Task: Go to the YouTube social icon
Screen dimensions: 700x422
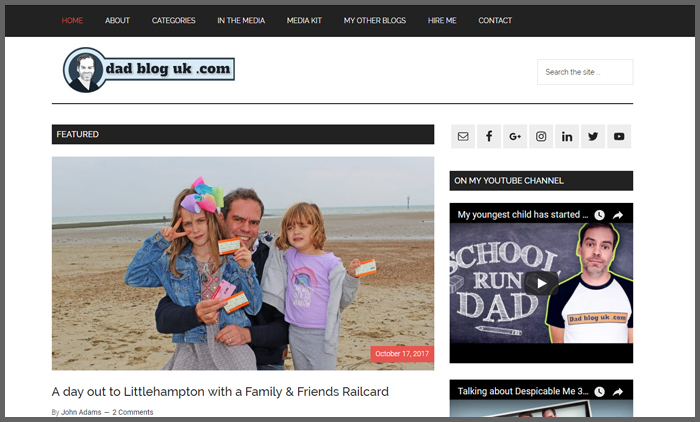Action: coord(619,136)
